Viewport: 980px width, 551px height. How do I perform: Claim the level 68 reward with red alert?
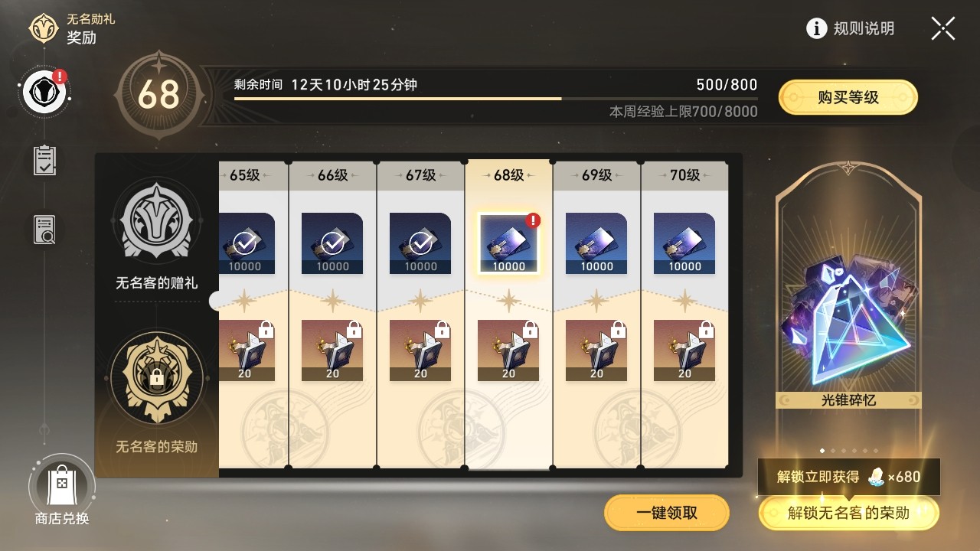pos(508,243)
